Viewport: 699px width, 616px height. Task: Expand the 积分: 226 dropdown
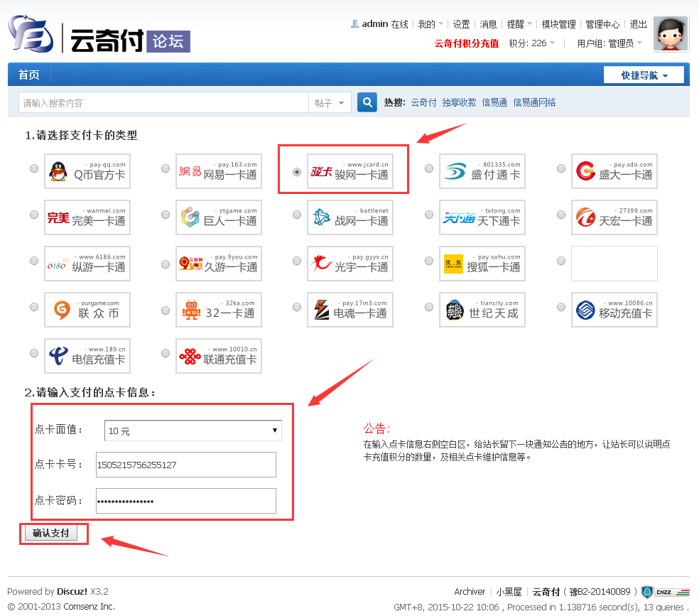coord(532,43)
